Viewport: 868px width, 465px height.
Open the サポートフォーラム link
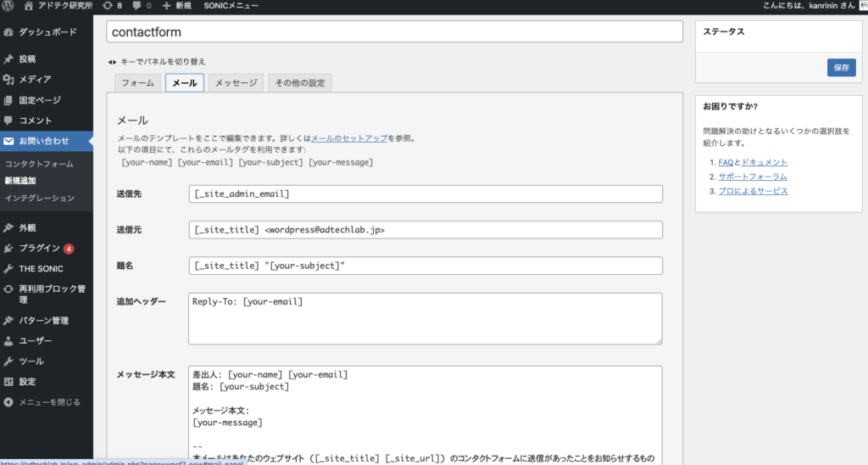click(752, 176)
